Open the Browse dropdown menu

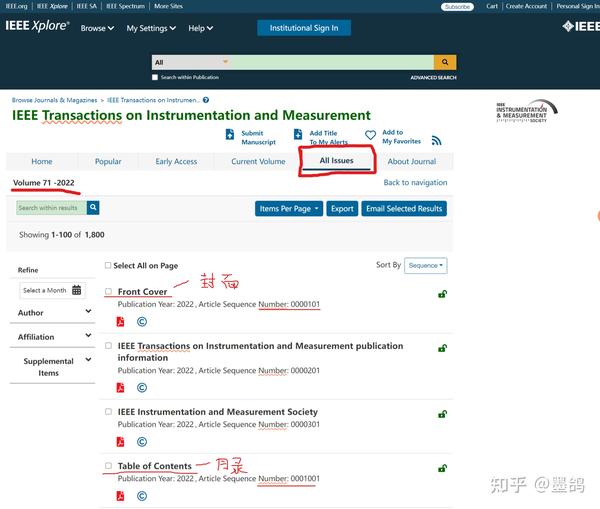click(97, 28)
